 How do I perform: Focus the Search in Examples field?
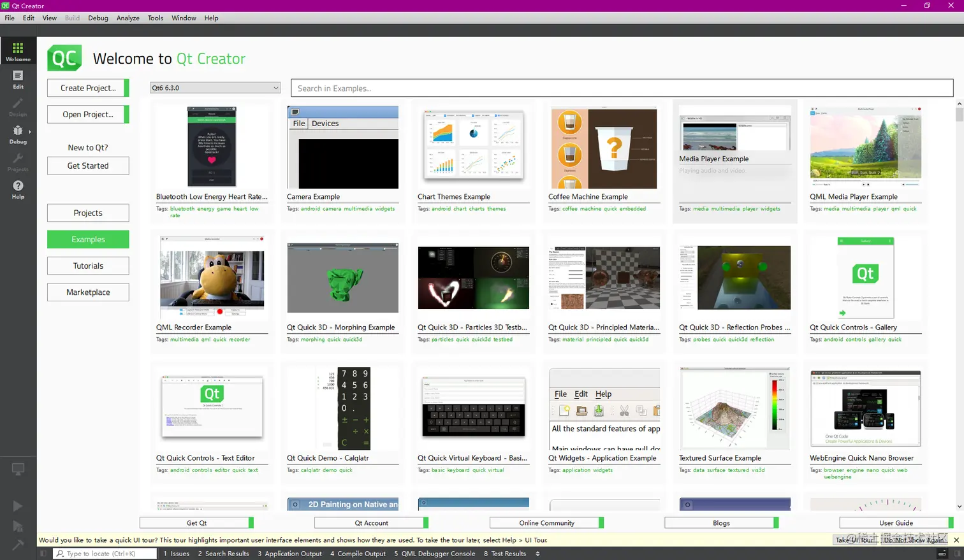(622, 88)
